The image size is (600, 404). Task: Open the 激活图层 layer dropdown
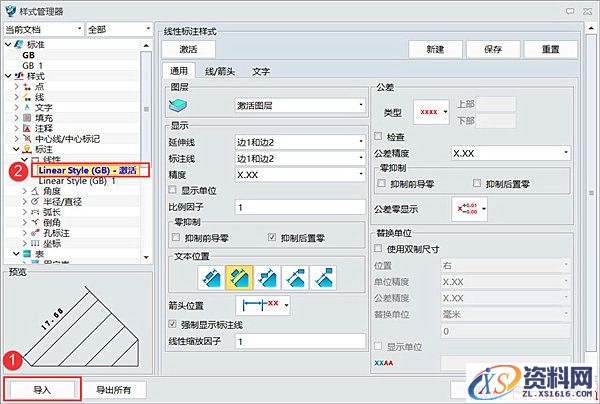coord(300,106)
